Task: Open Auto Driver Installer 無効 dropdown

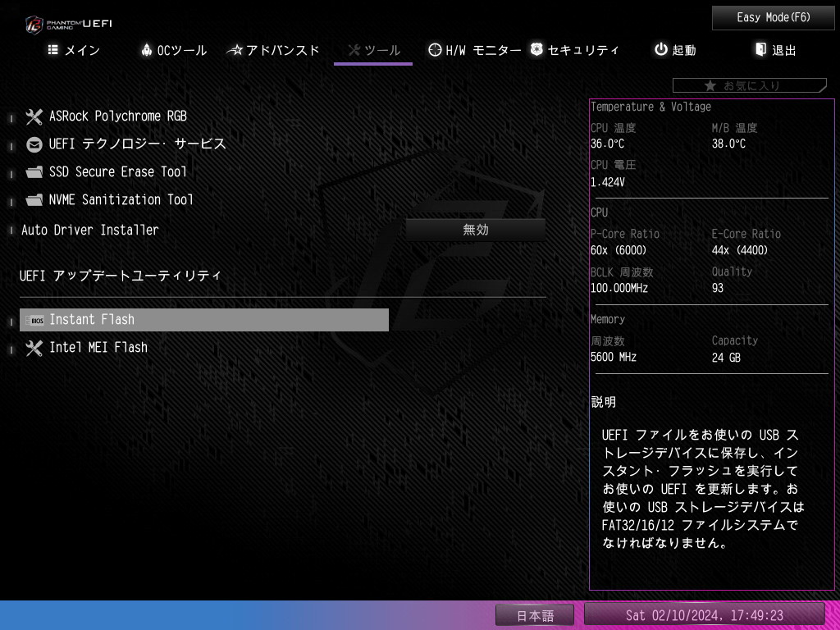Action: pos(475,230)
